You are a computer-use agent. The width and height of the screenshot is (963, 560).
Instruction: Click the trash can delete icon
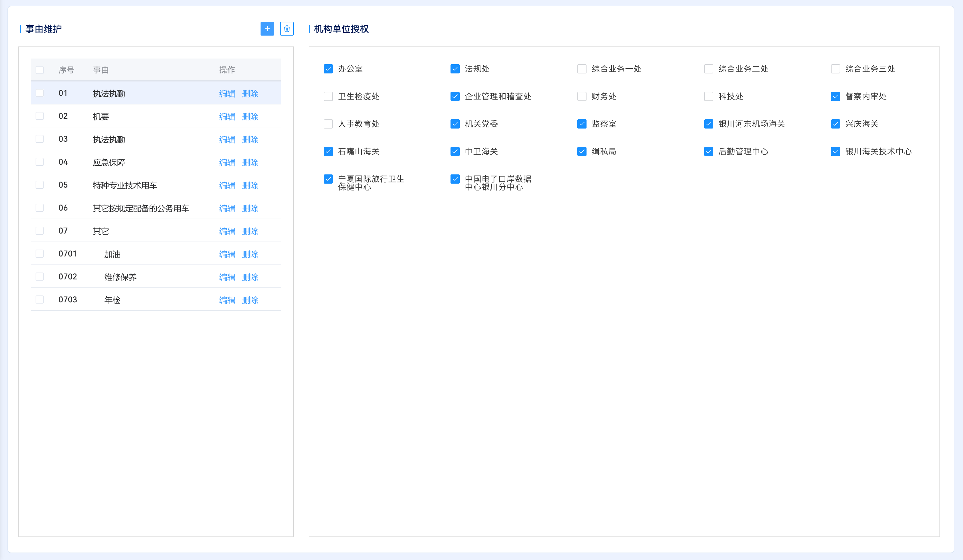coord(287,29)
